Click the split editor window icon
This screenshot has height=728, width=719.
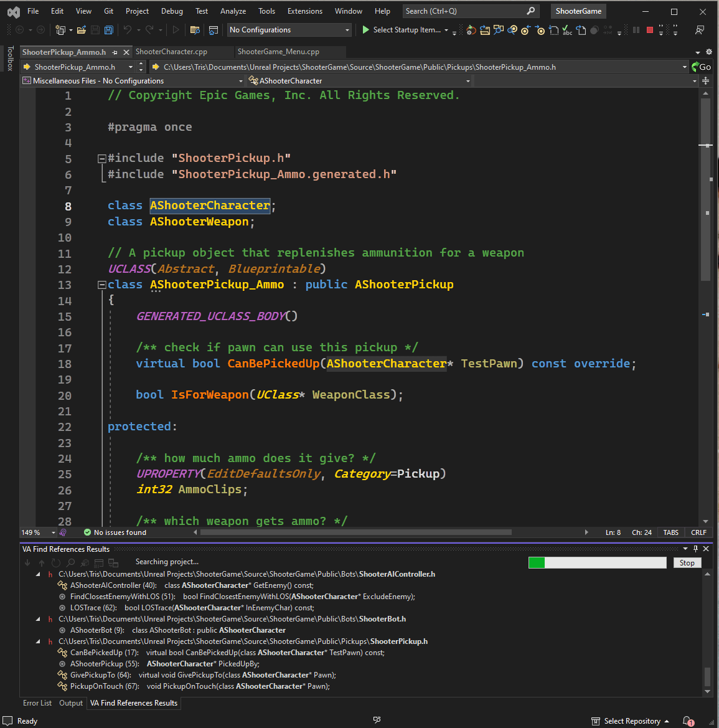click(705, 81)
